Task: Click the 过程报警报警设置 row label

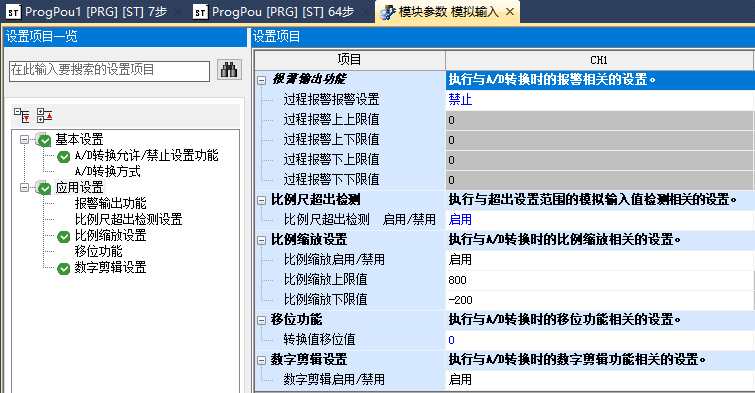Action: 331,100
